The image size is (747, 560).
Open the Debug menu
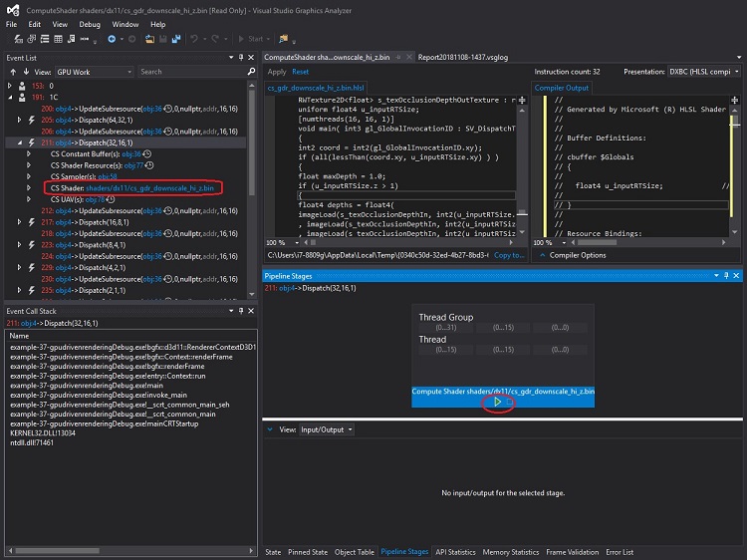tap(90, 23)
